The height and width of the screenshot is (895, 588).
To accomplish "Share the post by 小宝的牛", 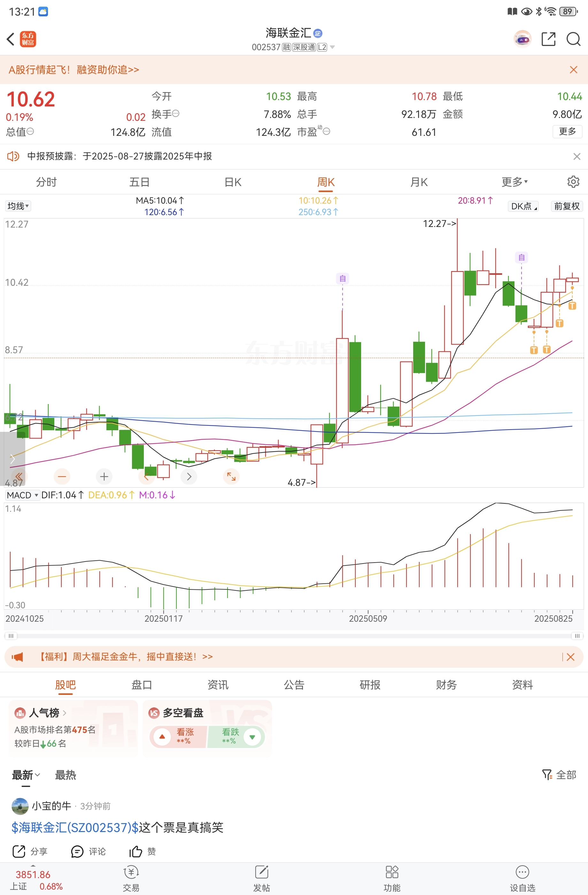I will pos(30,852).
